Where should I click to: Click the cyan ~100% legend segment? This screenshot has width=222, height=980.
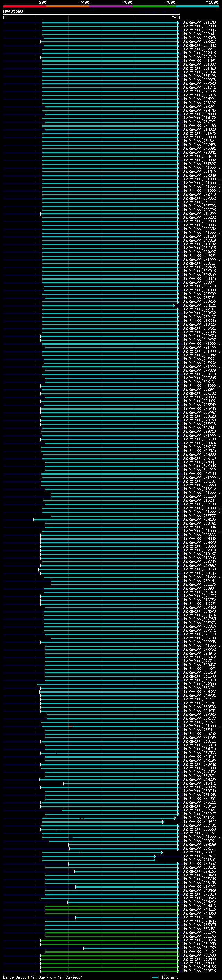(197, 6)
